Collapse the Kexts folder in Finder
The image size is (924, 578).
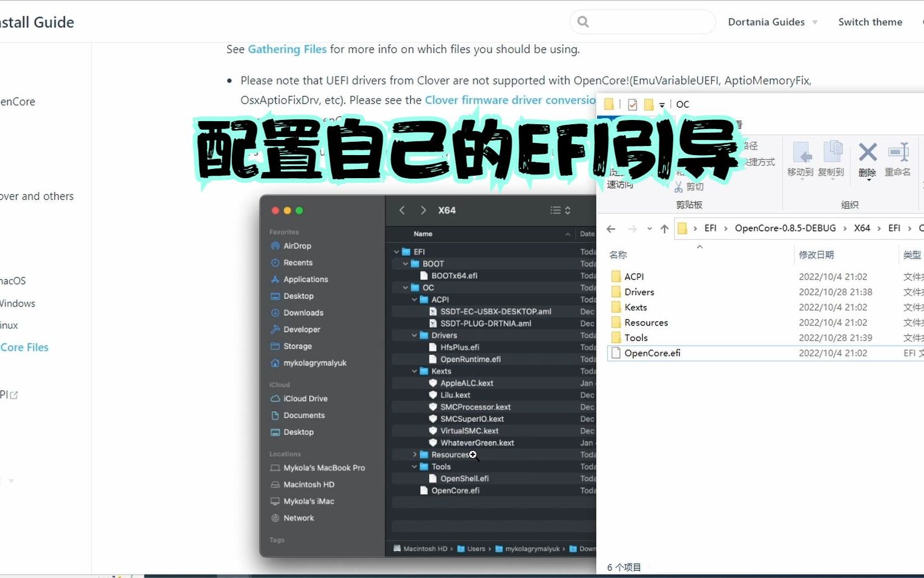pyautogui.click(x=415, y=371)
